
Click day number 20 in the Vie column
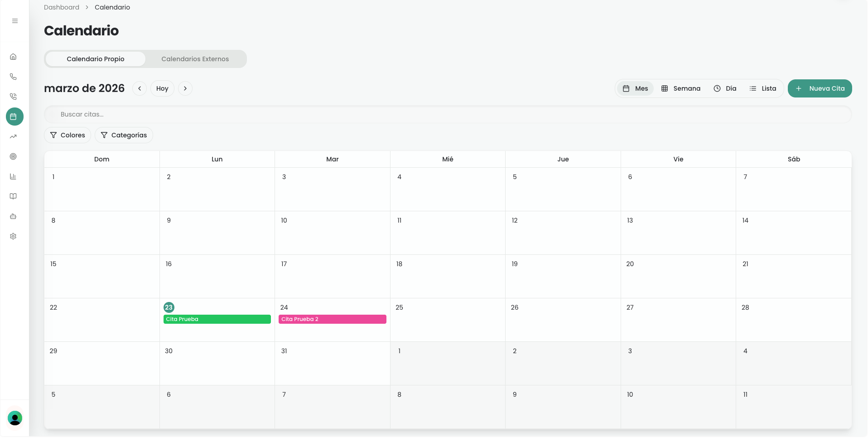coord(630,264)
